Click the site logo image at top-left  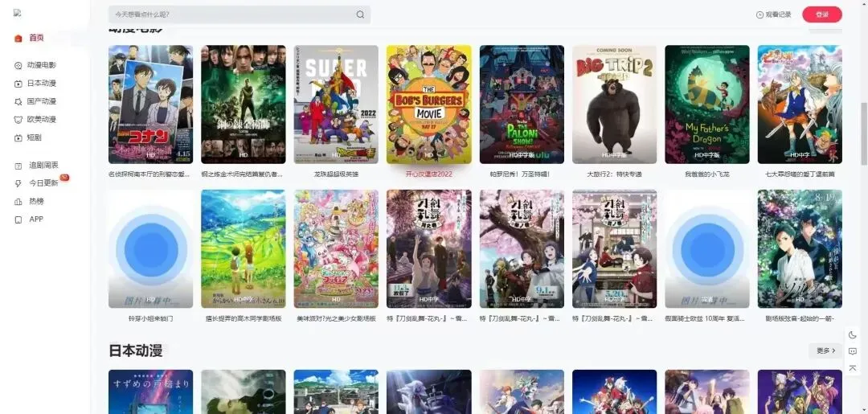click(17, 13)
